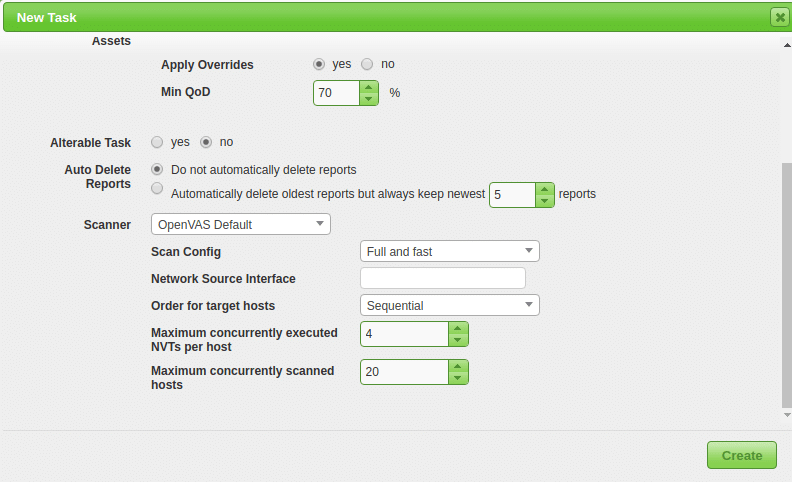Select 'no' for Apply Overrides
The image size is (792, 482).
[x=367, y=64]
